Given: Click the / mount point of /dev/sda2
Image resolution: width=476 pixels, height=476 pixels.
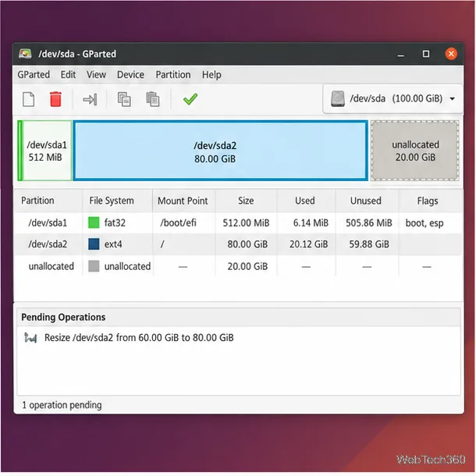Looking at the screenshot, I should 162,244.
